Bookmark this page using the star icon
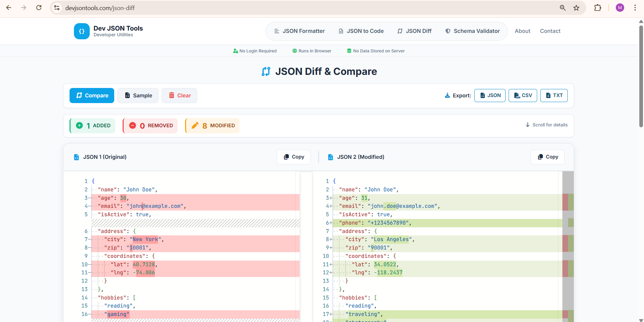644x322 pixels. [x=576, y=8]
